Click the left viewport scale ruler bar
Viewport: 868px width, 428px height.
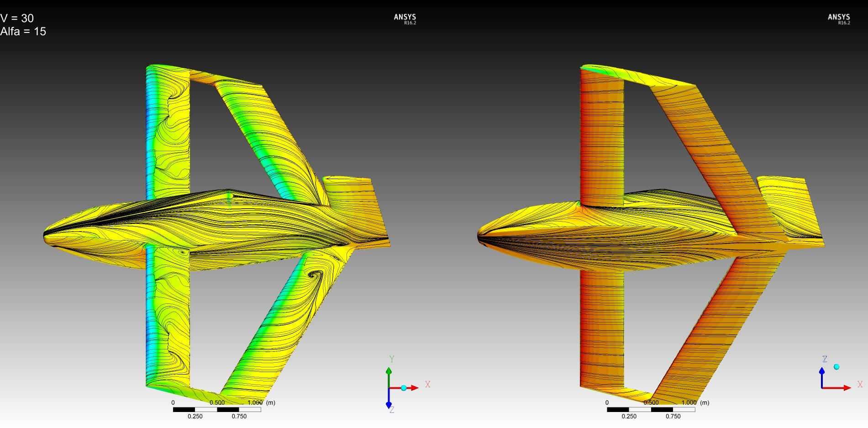[217, 409]
